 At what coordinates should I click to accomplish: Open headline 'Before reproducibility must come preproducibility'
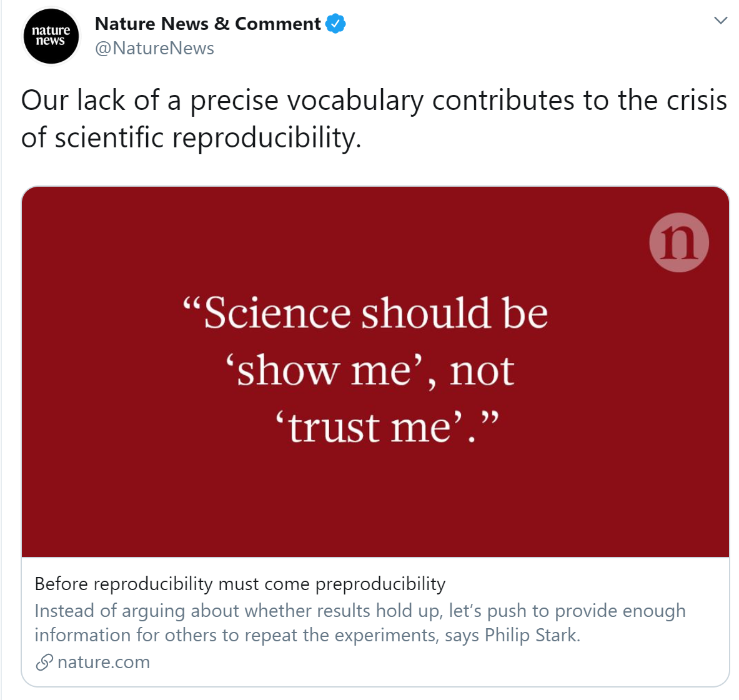(x=240, y=584)
